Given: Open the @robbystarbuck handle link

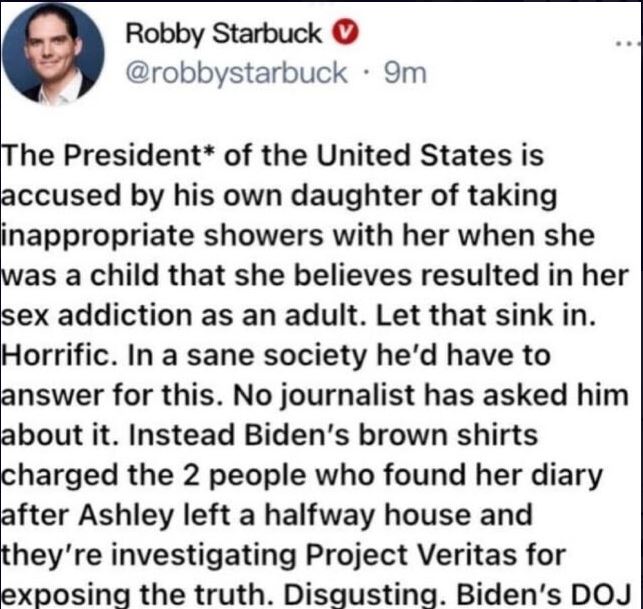Looking at the screenshot, I should click(236, 73).
